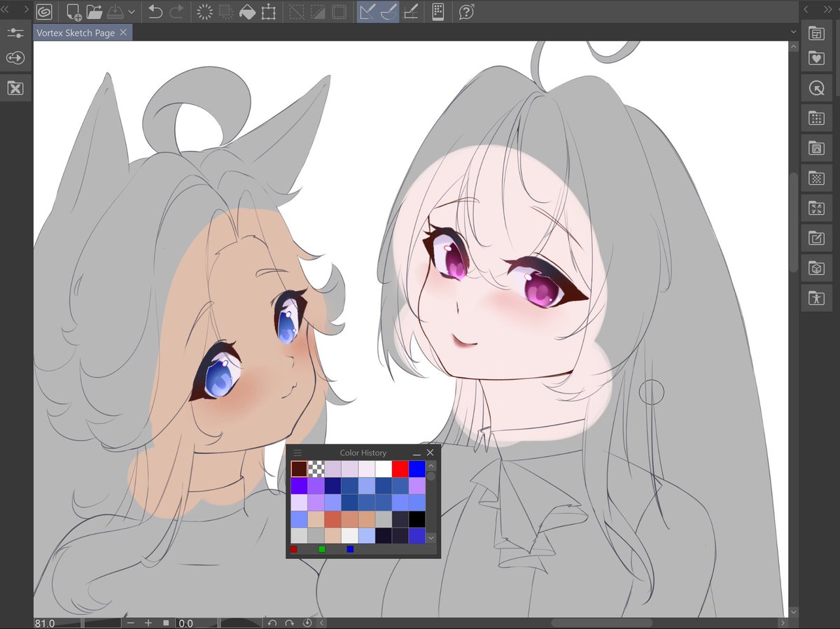
Task: Click the Deselect icon
Action: 297,11
